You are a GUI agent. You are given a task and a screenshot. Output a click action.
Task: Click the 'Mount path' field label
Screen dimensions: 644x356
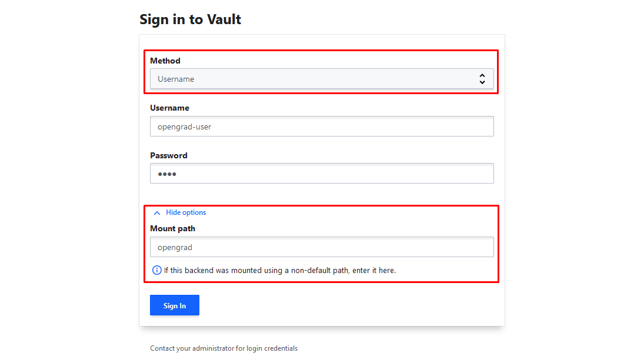click(x=172, y=228)
